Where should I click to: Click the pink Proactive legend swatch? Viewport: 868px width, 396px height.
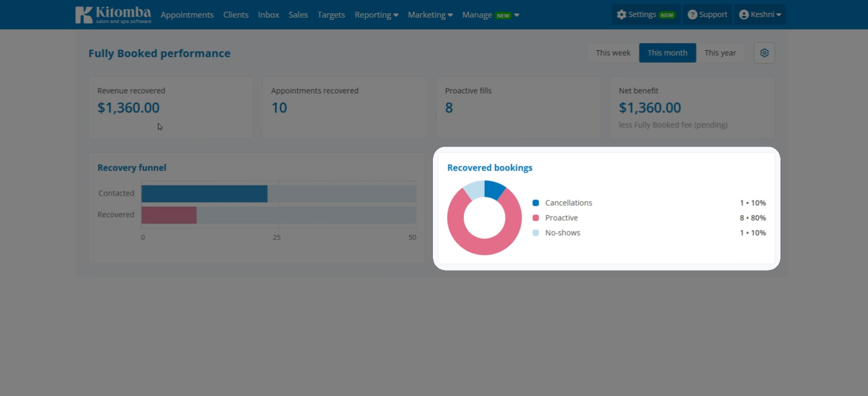pyautogui.click(x=535, y=218)
